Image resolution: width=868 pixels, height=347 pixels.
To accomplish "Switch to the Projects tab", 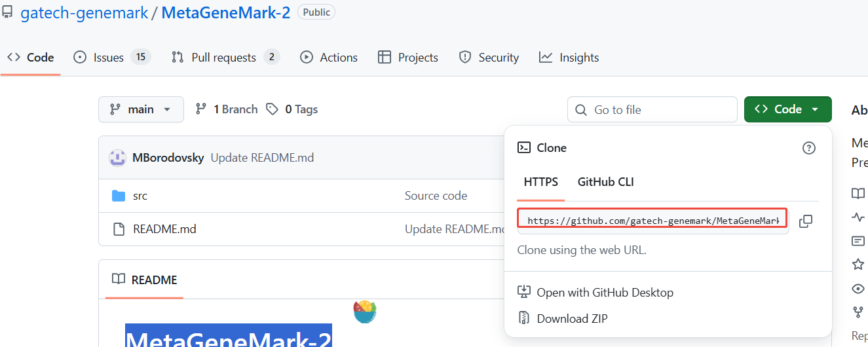I will [408, 58].
